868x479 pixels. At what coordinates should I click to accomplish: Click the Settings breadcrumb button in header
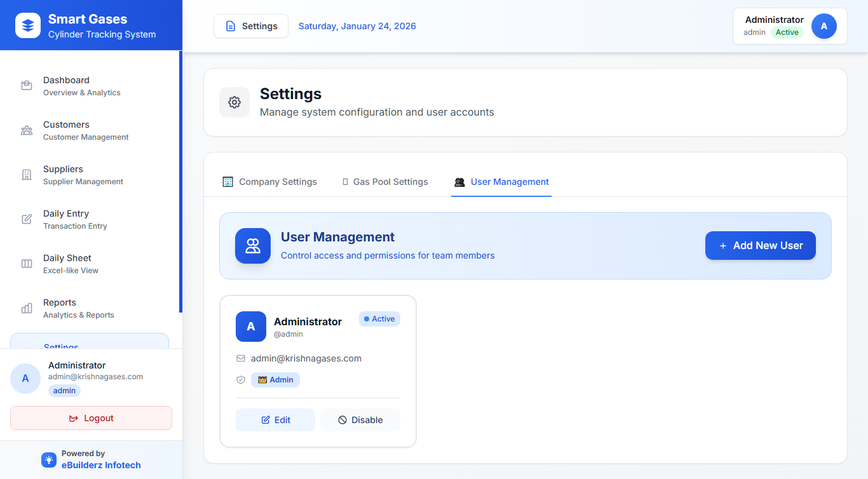click(x=251, y=26)
